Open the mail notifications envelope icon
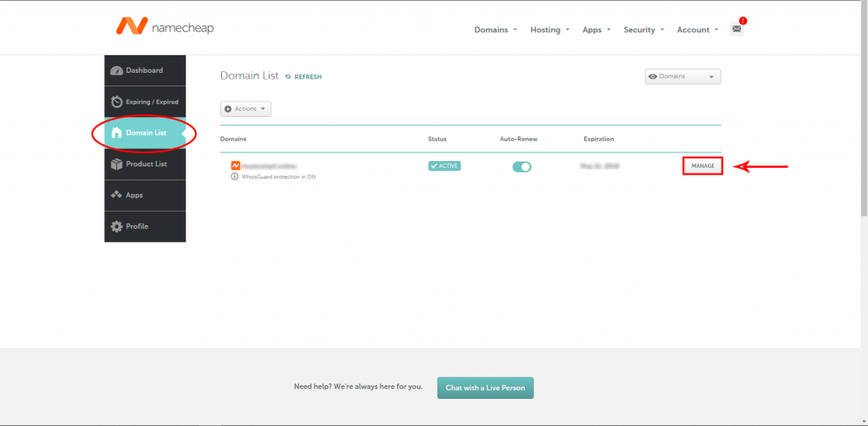 pyautogui.click(x=737, y=29)
